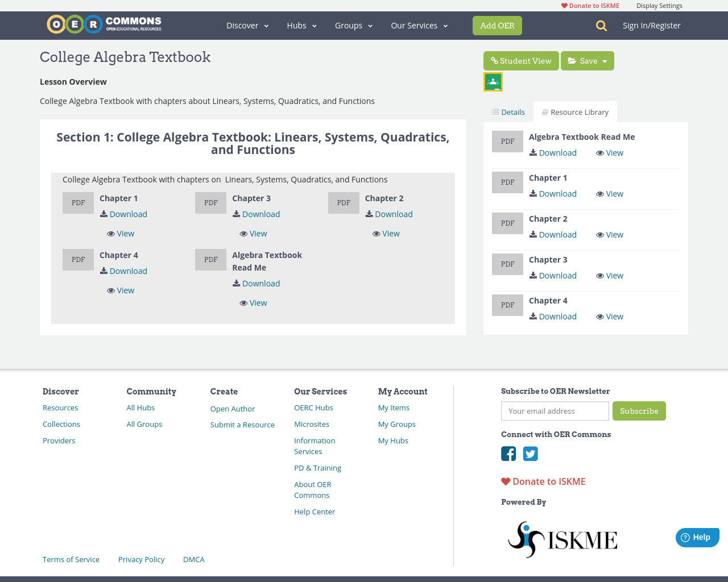
Task: Open the Save dropdown button
Action: pos(588,61)
